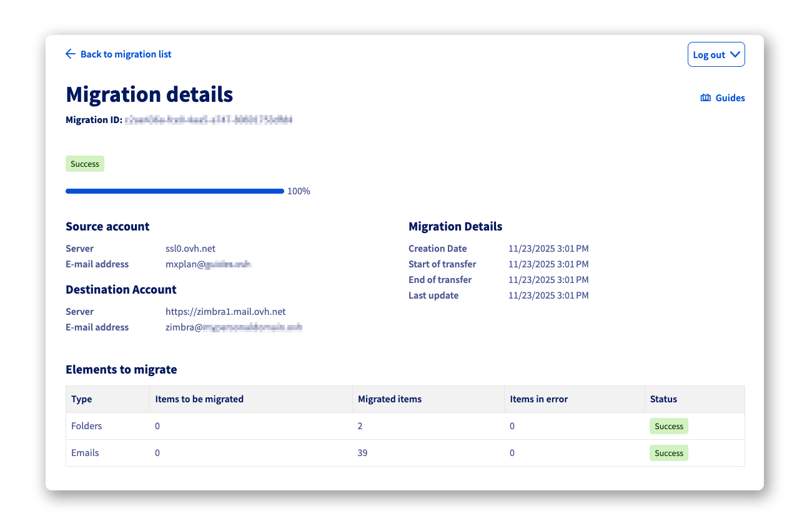The width and height of the screenshot is (812, 531).
Task: Click the blue migration progress bar
Action: pyautogui.click(x=175, y=191)
